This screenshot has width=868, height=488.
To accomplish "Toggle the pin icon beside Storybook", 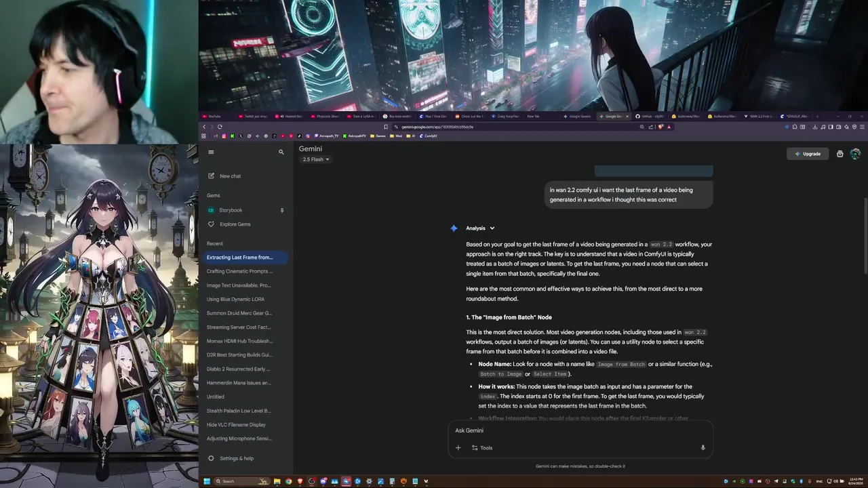I will coord(282,210).
